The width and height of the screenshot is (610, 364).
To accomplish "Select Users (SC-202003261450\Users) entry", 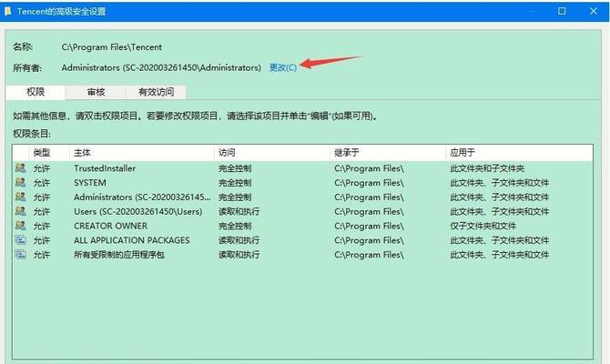I will (138, 211).
